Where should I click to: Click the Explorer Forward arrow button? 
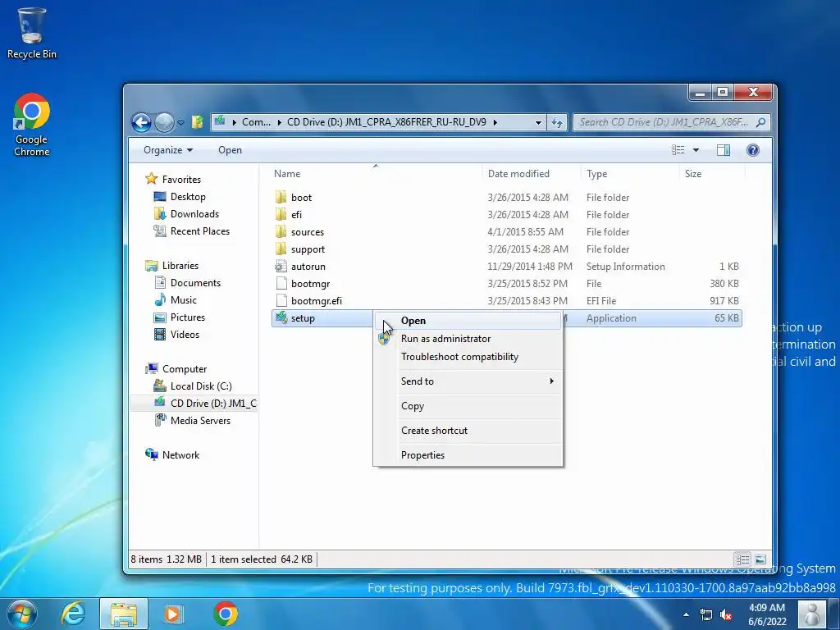click(164, 123)
